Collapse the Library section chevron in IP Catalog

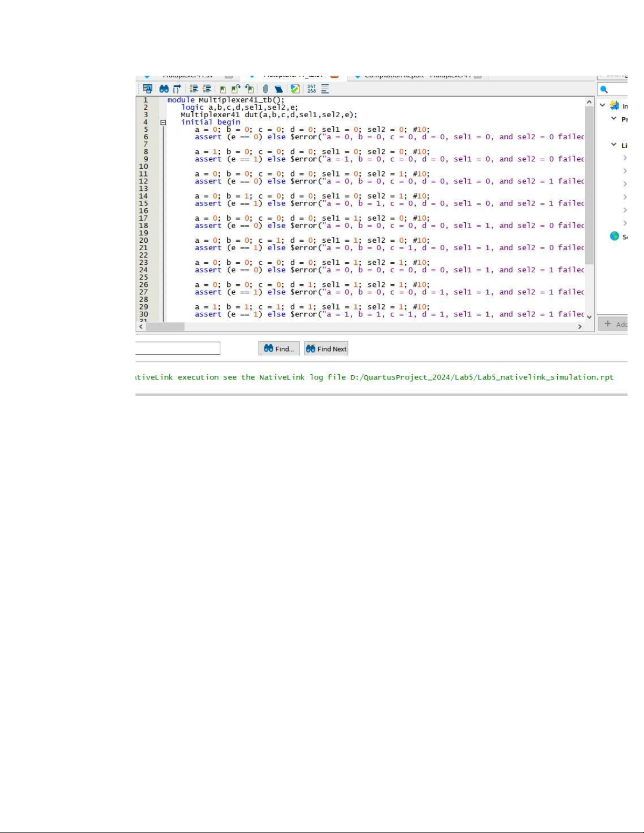614,145
